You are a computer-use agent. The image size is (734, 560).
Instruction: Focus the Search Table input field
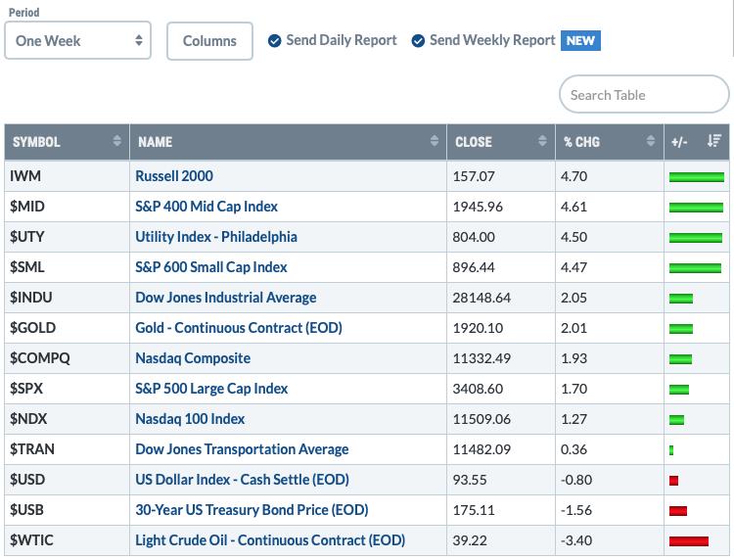pos(644,95)
